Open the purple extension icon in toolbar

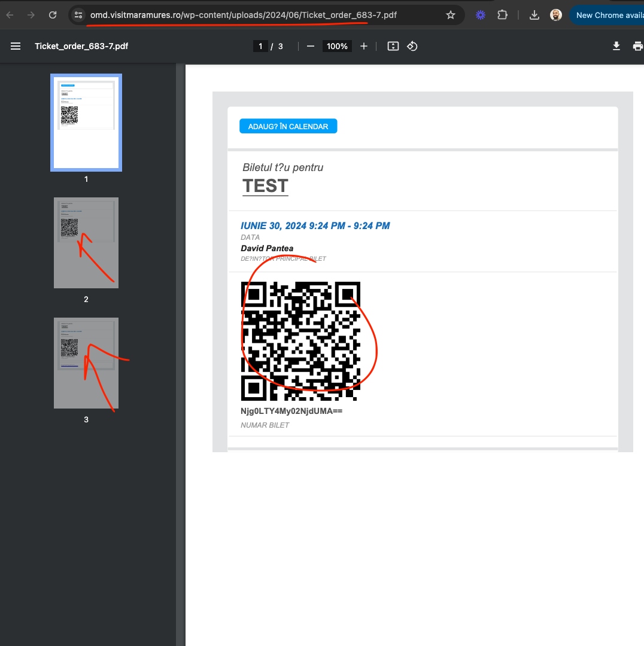point(481,15)
